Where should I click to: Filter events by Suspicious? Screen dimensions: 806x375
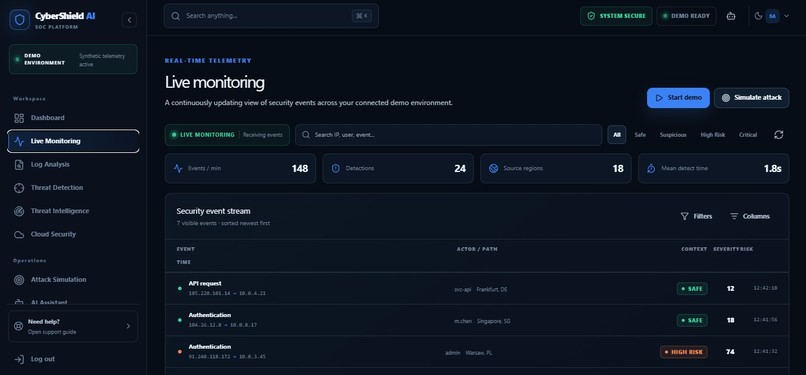[x=673, y=135]
